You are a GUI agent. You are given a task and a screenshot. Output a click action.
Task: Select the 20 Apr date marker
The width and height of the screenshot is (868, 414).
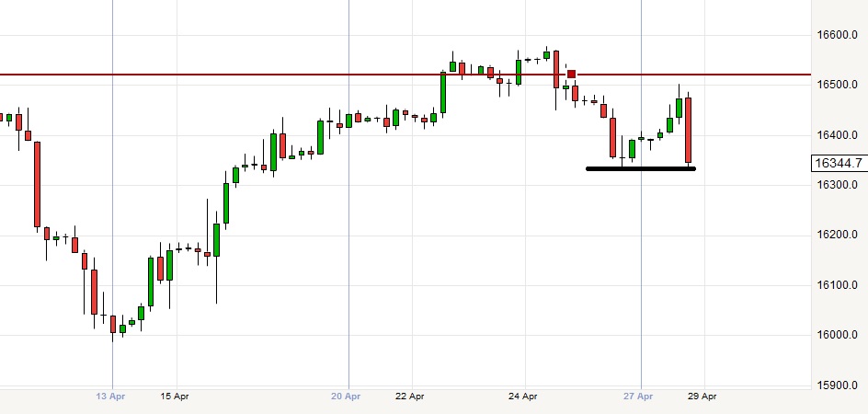click(348, 397)
